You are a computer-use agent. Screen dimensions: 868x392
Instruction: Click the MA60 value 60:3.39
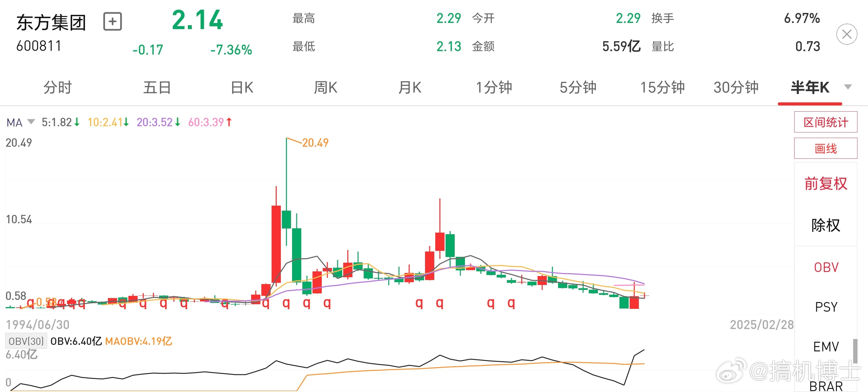point(206,122)
